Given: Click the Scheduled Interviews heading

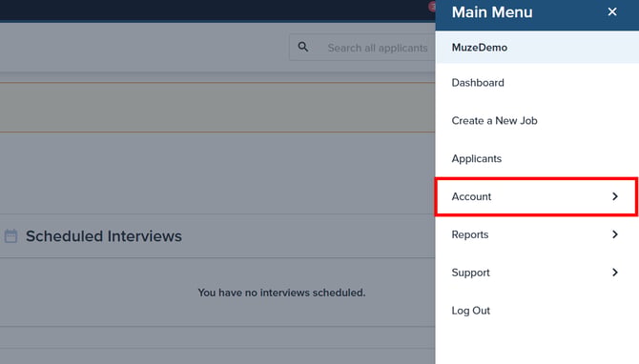Looking at the screenshot, I should (x=104, y=236).
